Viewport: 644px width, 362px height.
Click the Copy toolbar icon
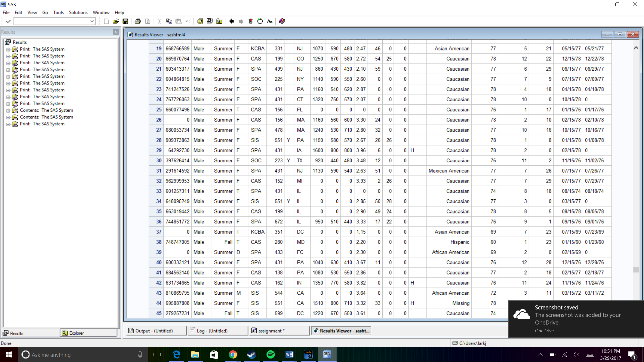169,21
